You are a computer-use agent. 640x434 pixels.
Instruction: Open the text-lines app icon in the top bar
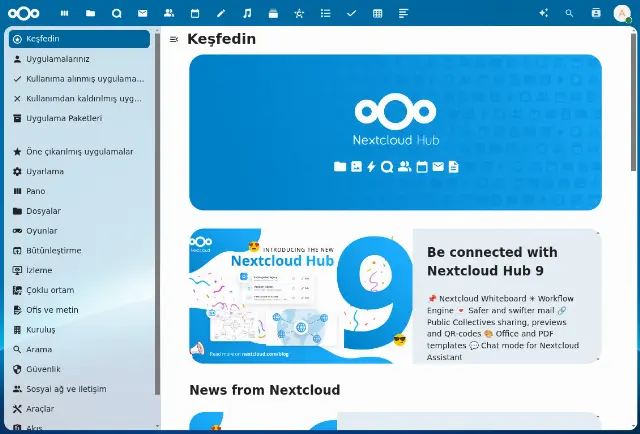403,13
